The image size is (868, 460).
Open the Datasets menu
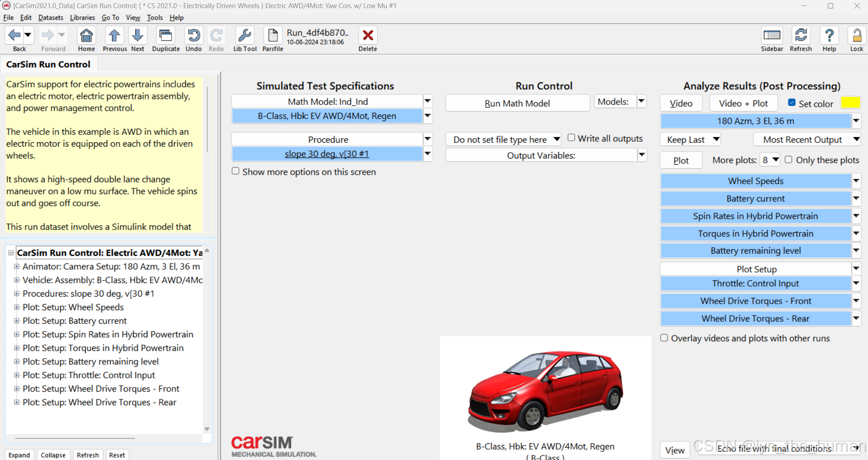click(51, 18)
